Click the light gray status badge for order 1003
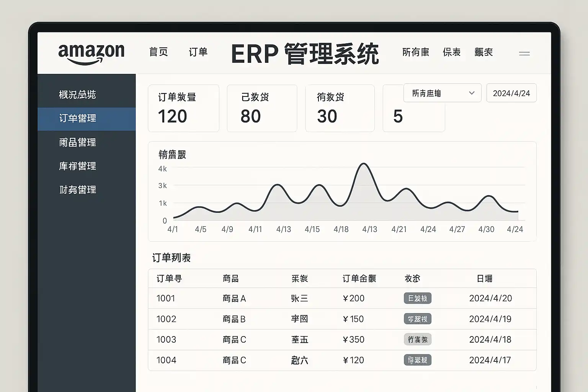 [417, 340]
